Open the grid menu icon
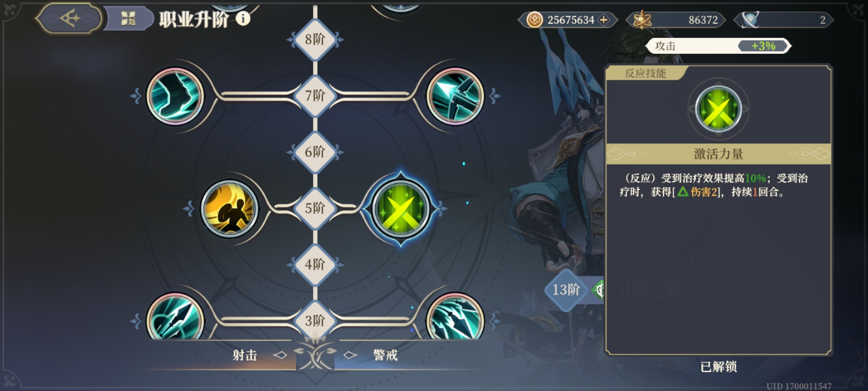Image resolution: width=868 pixels, height=391 pixels. pyautogui.click(x=128, y=20)
